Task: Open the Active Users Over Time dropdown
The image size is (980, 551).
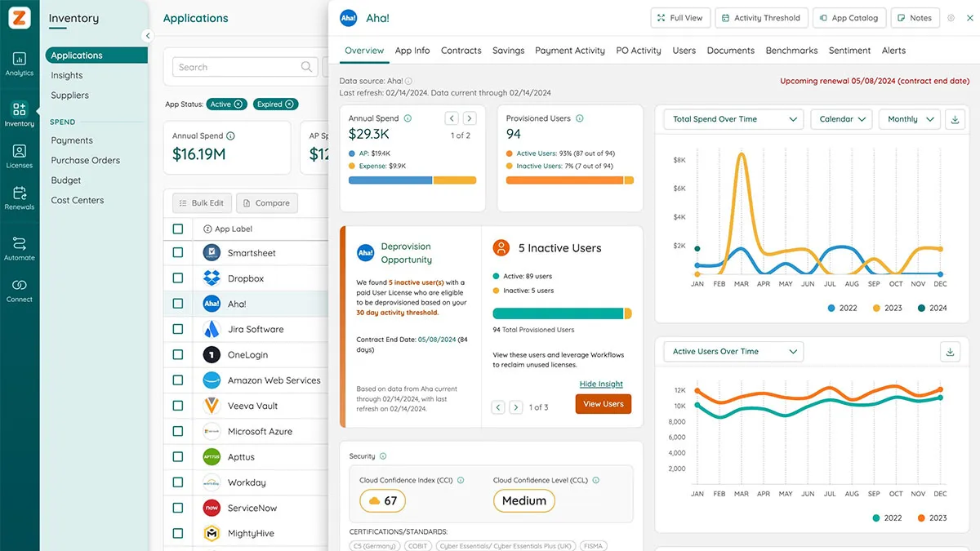Action: coord(733,352)
